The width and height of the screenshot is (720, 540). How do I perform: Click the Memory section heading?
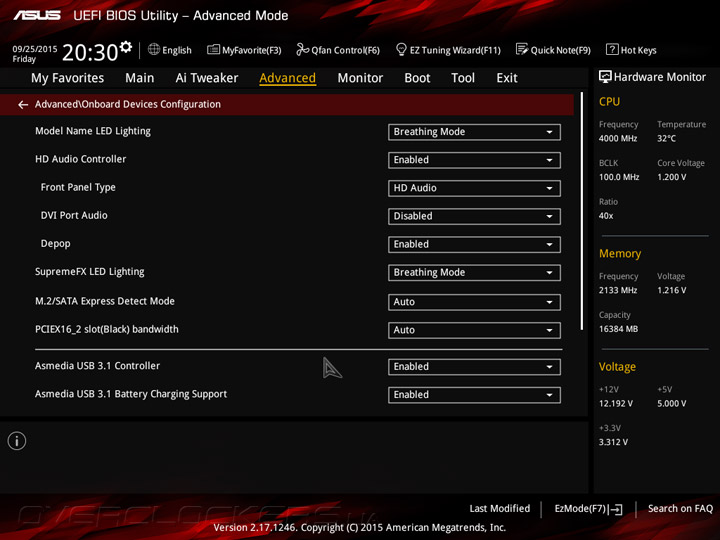620,253
